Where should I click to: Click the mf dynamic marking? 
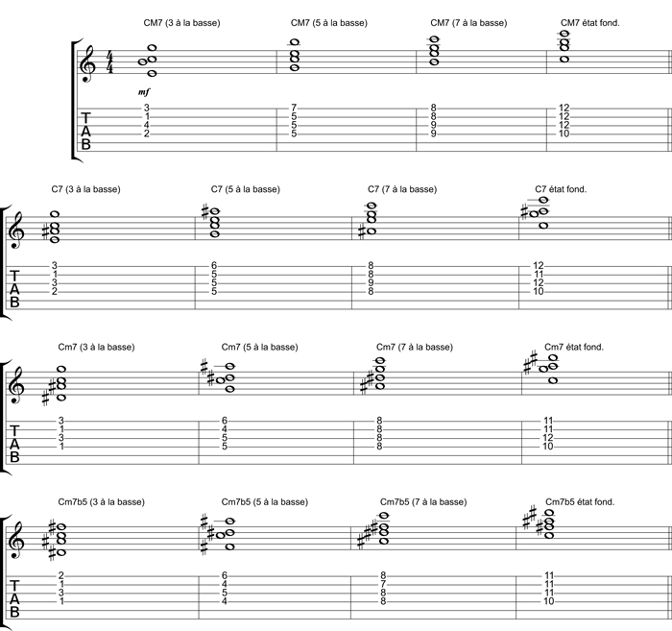point(144,92)
